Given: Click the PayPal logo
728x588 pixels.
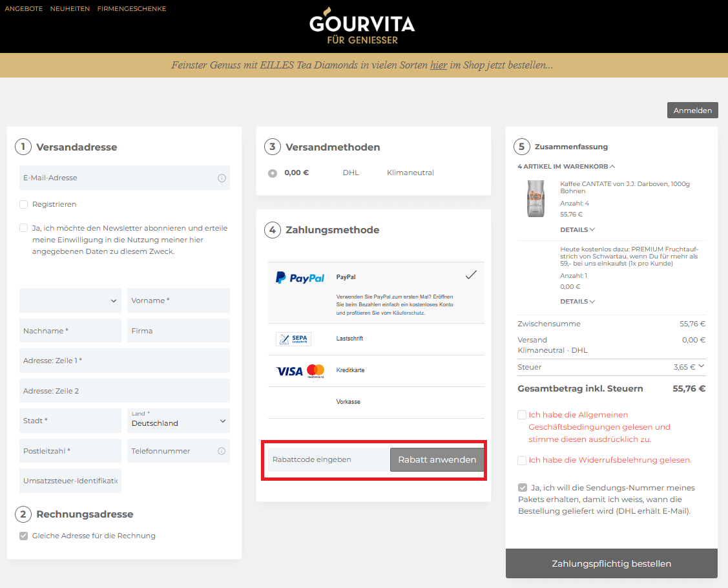Looking at the screenshot, I should coord(300,278).
